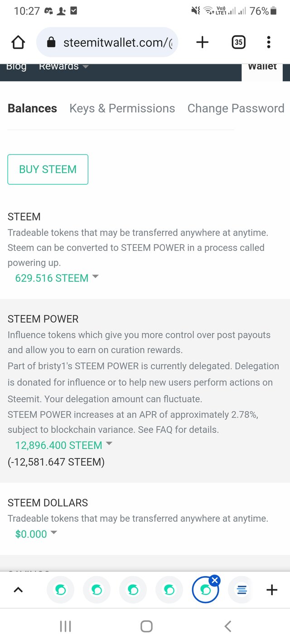Image resolution: width=290 pixels, height=644 pixels.
Task: Select the Balances tab
Action: (x=32, y=108)
